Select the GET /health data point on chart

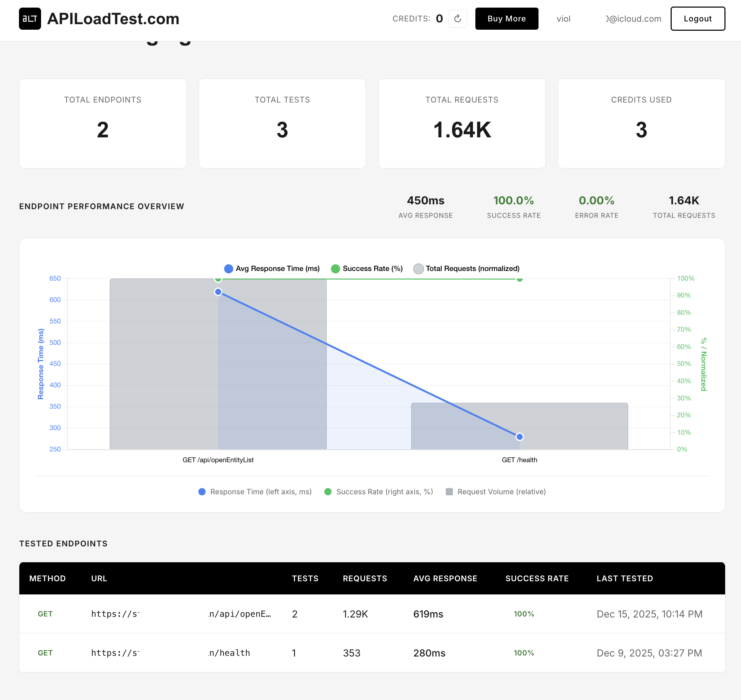coord(519,436)
